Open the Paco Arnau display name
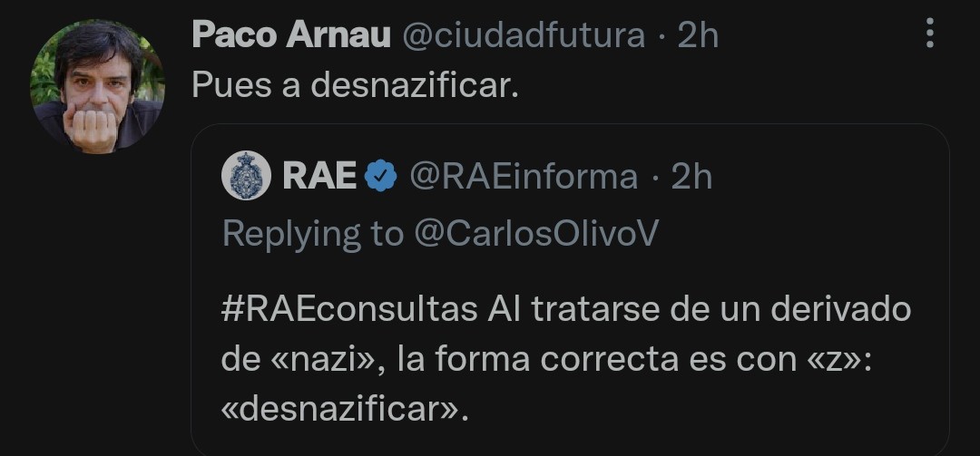This screenshot has width=980, height=456. [291, 35]
